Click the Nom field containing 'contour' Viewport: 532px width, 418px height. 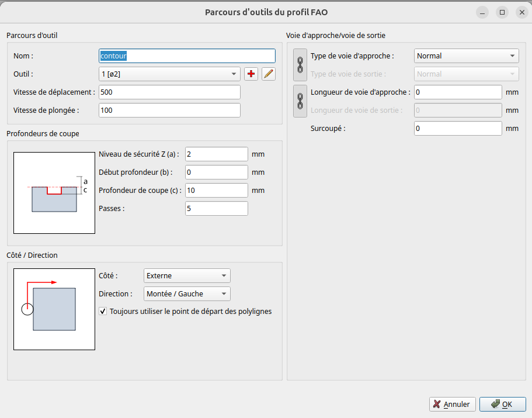(187, 56)
